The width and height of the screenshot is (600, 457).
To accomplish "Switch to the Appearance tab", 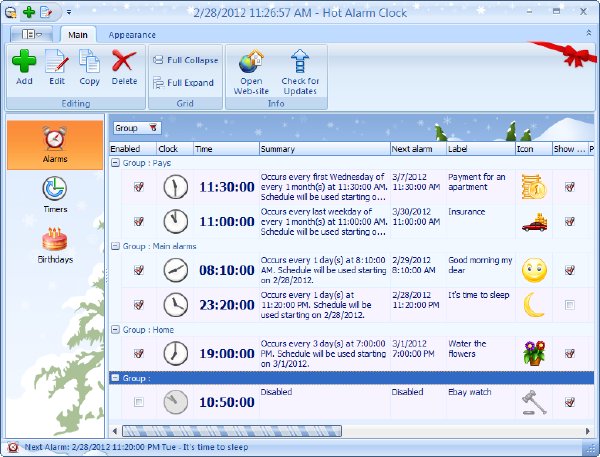I will pyautogui.click(x=132, y=35).
